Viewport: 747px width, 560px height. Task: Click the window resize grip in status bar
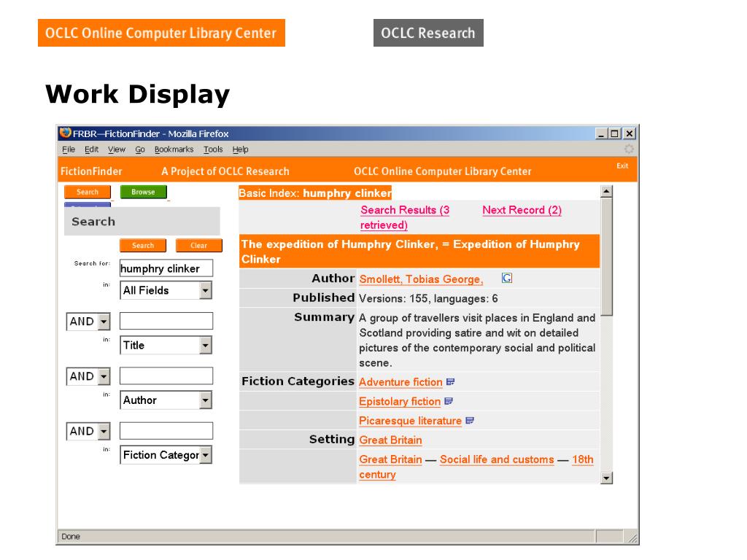coord(632,538)
